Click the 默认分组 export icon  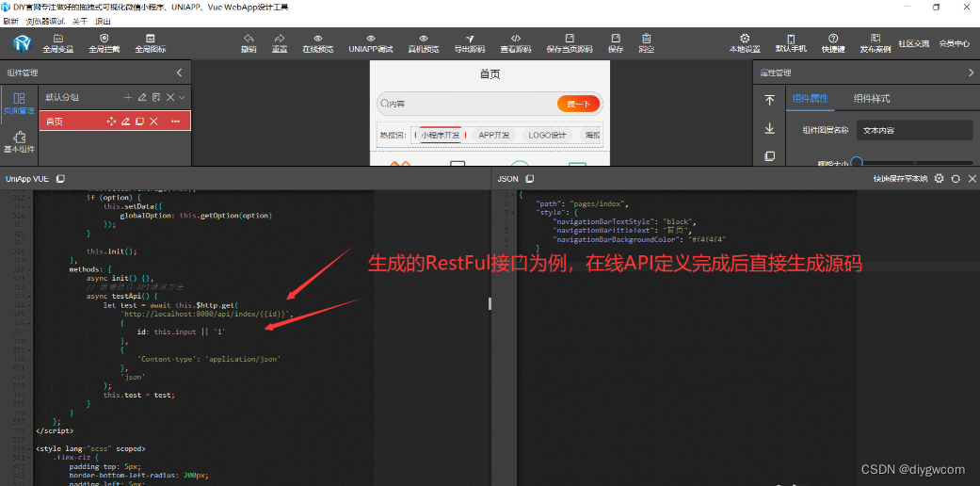click(x=155, y=97)
